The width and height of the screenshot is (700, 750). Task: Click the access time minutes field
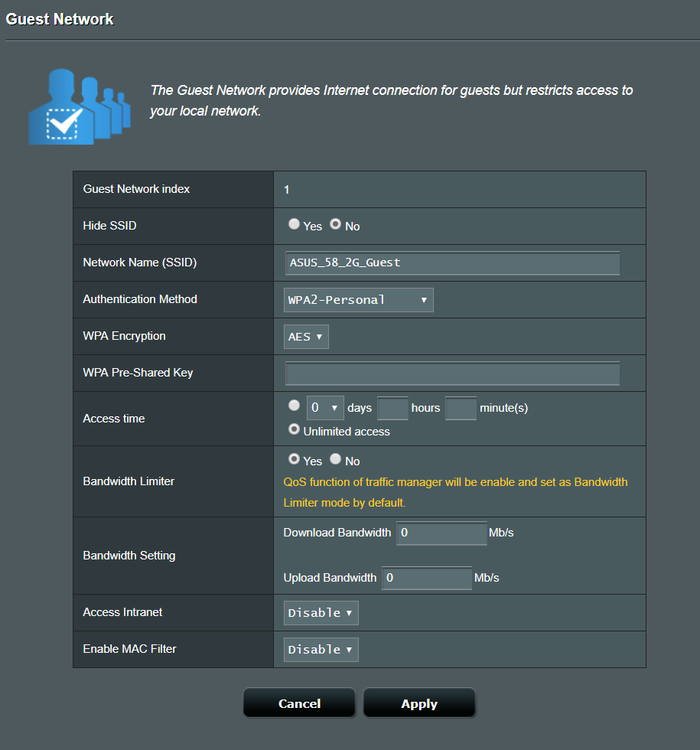(461, 408)
